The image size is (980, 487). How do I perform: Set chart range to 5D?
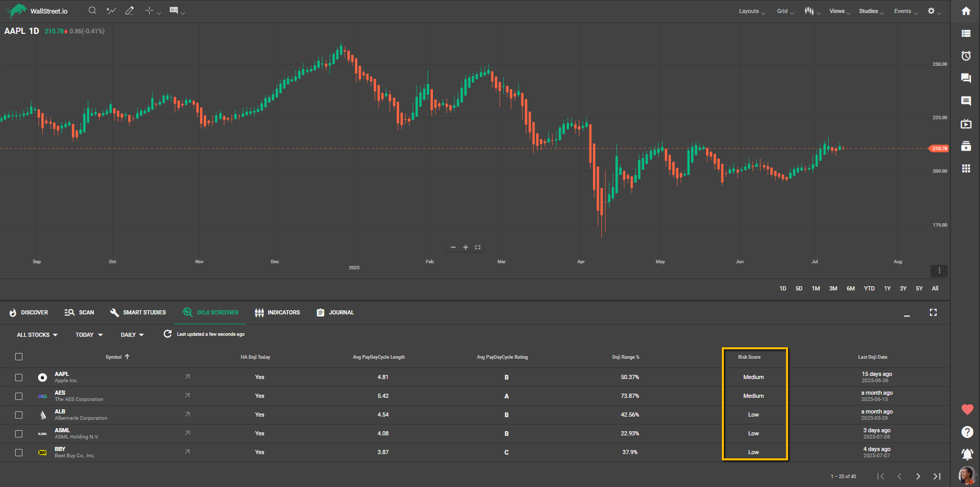798,288
